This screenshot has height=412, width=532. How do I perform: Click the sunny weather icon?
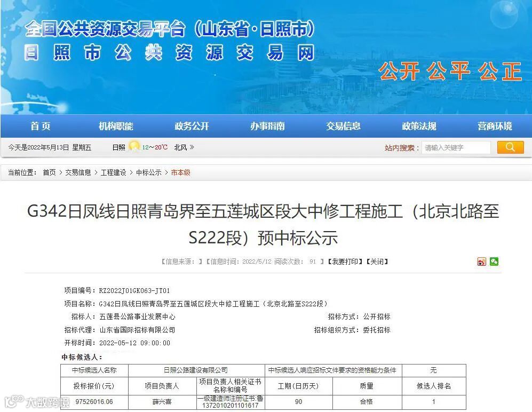[134, 146]
